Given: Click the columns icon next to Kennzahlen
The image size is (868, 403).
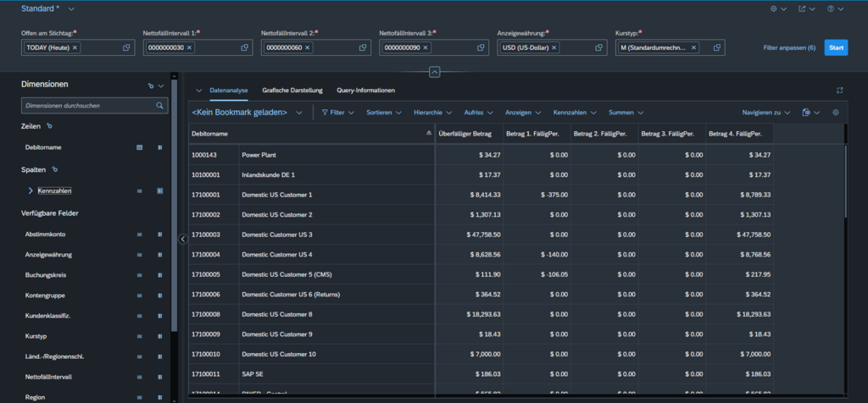Looking at the screenshot, I should pyautogui.click(x=160, y=190).
